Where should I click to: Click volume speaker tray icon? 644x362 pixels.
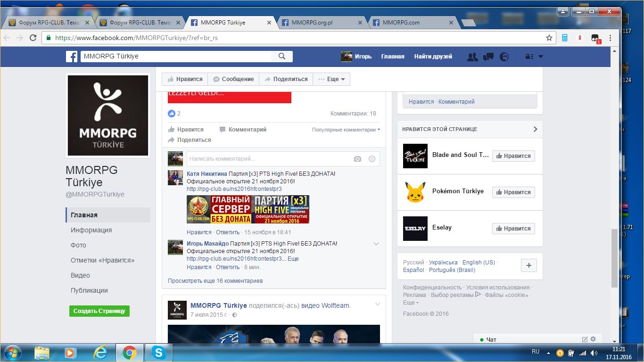tap(594, 353)
